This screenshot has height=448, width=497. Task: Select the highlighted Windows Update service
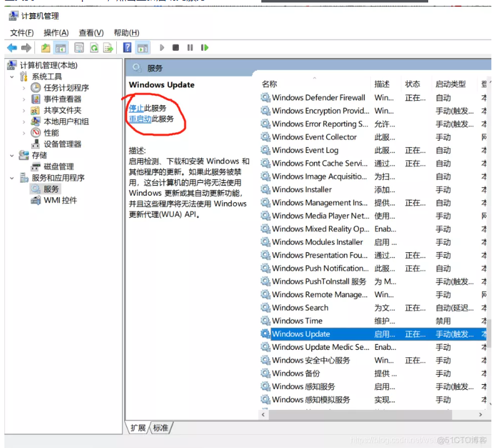pos(373,333)
